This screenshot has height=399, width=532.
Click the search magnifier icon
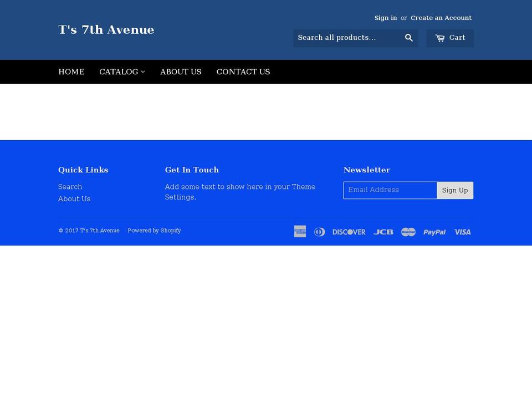click(409, 38)
